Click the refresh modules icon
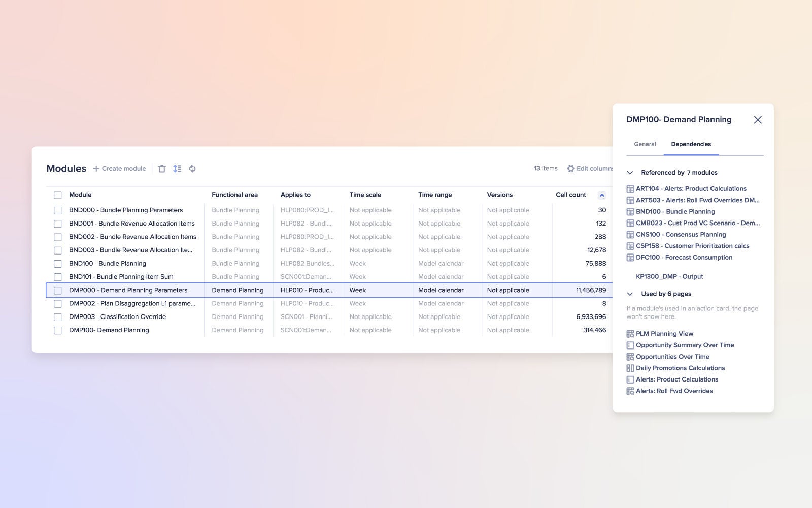 (x=192, y=168)
